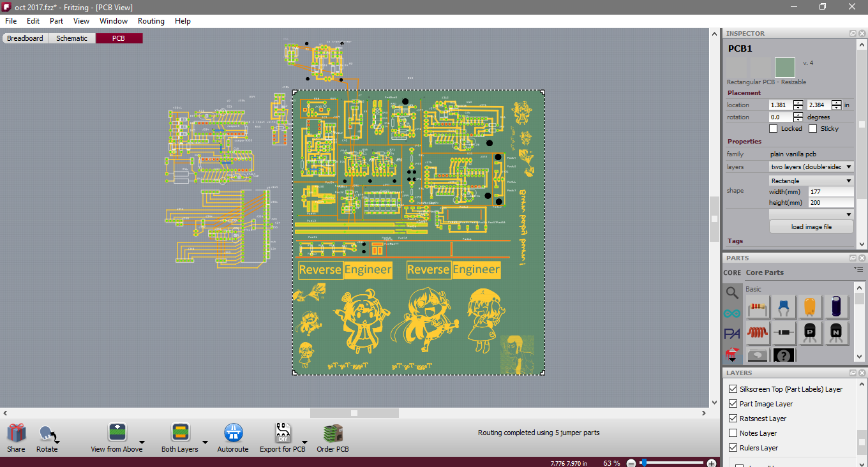
Task: Click the 63 % zoom value
Action: 611,463
